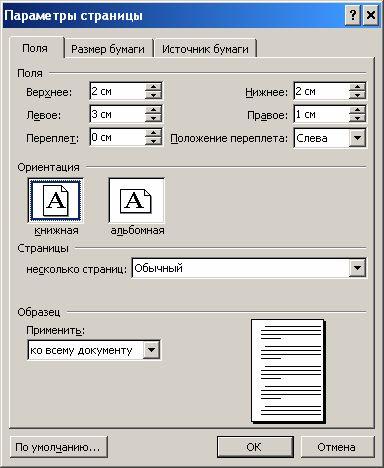Click the Верхнее margin input field
The width and height of the screenshot is (384, 468).
tap(117, 91)
